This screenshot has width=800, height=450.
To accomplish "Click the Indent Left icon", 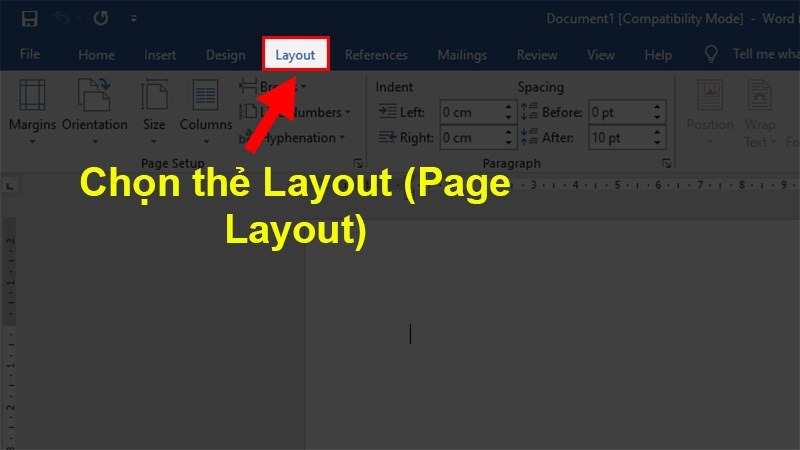I will point(387,111).
